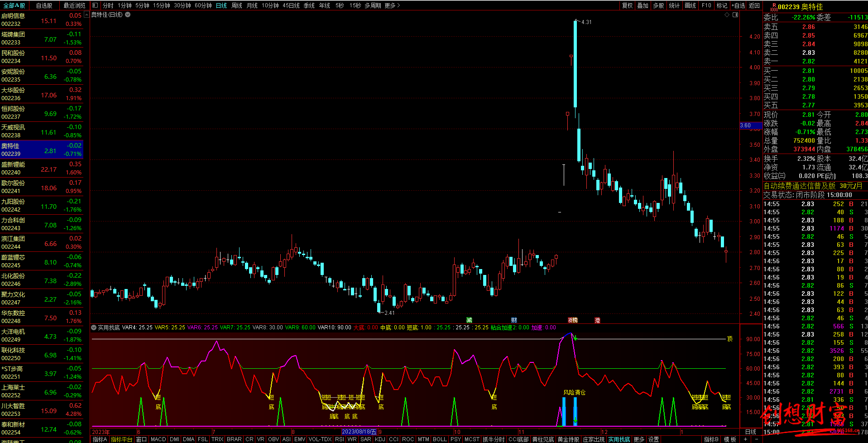Click the 叠加 overlay button
868x443 pixels.
(x=643, y=5)
